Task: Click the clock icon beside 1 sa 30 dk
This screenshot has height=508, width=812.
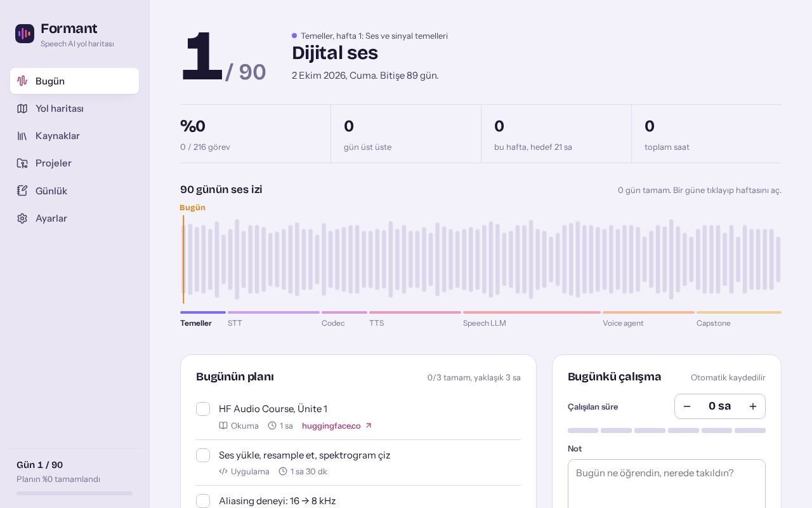Action: click(283, 471)
